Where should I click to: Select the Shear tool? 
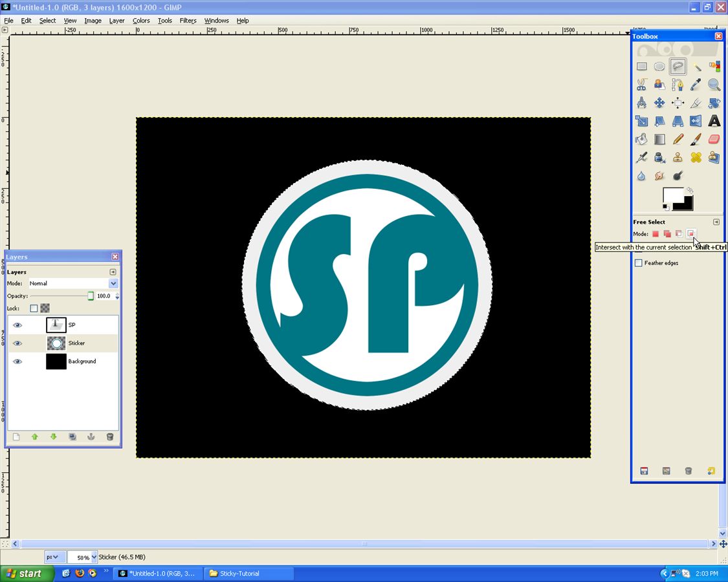659,121
